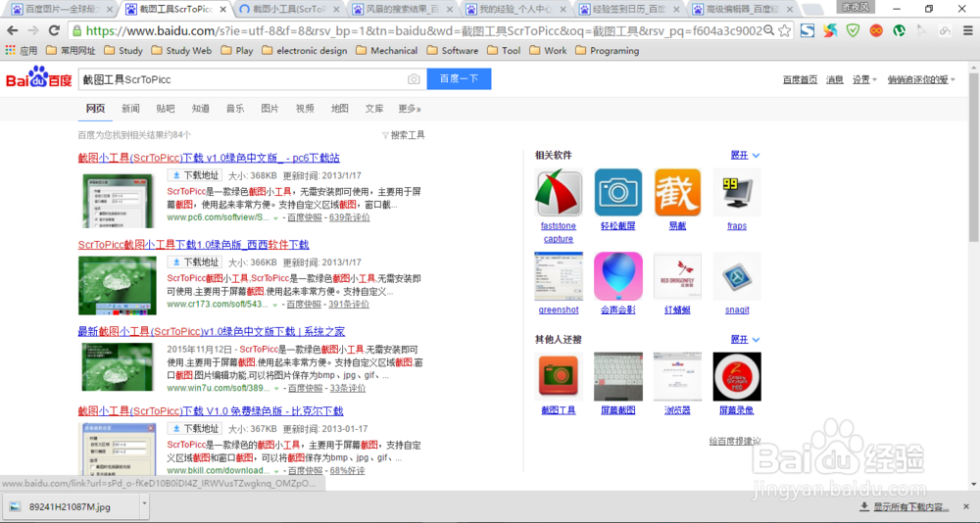980x523 pixels.
Task: Open the 红蜻蜓 dragonfly icon
Action: [677, 276]
